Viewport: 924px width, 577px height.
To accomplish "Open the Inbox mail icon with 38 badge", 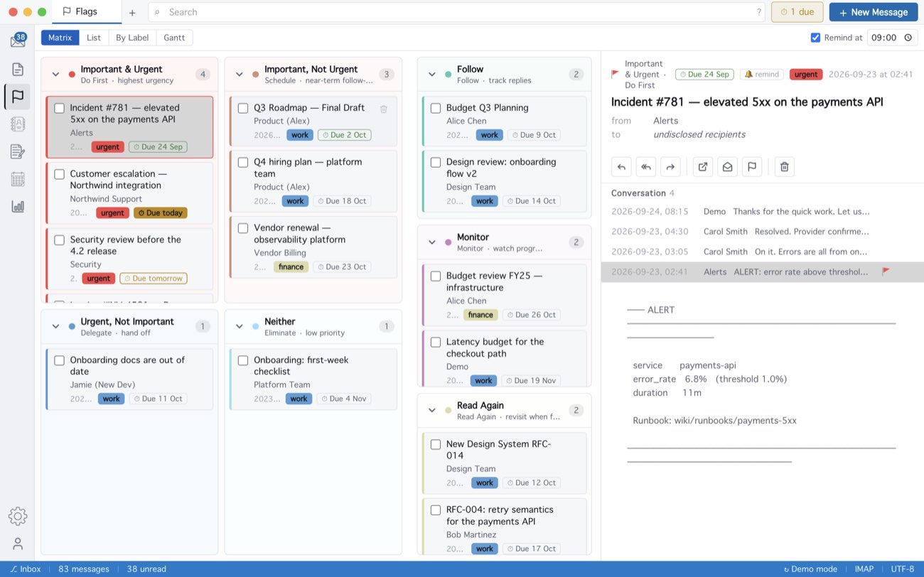I will click(18, 41).
